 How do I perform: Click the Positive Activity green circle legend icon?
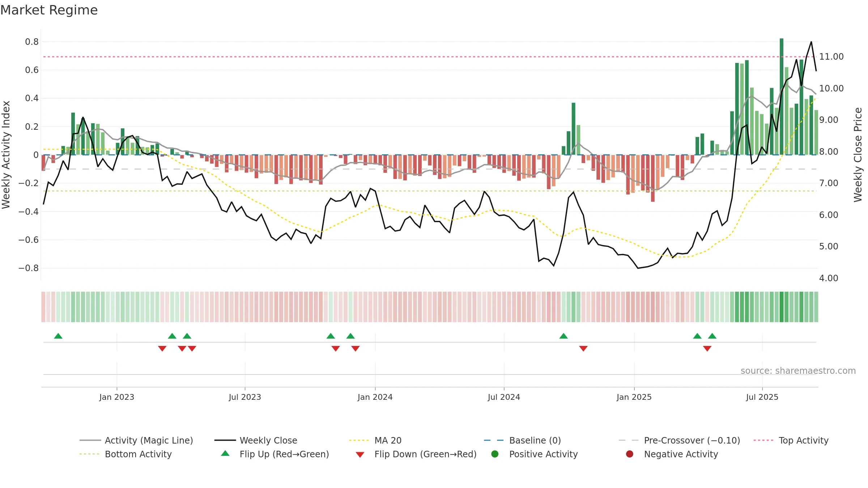click(495, 454)
